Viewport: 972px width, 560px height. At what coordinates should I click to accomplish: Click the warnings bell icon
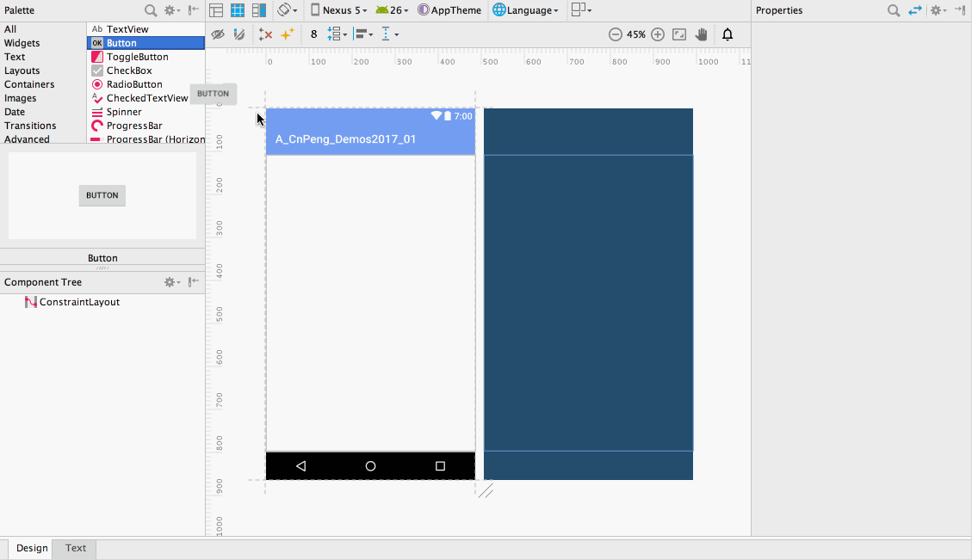point(727,34)
